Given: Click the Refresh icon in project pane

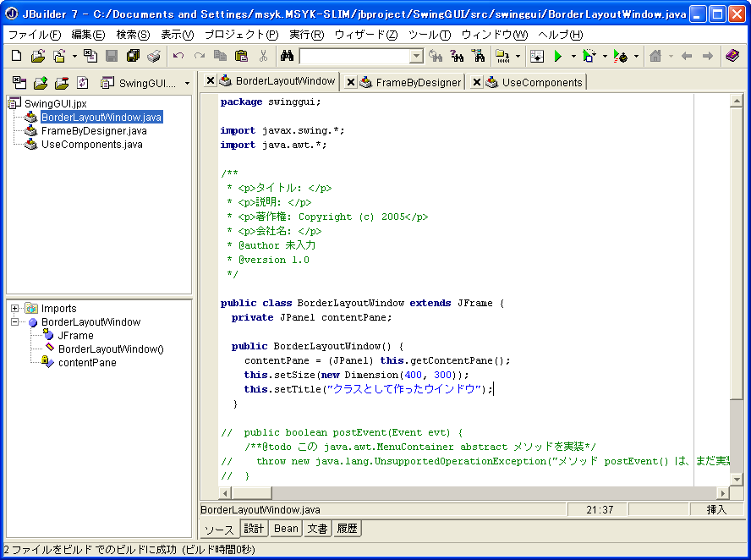Looking at the screenshot, I should (82, 83).
